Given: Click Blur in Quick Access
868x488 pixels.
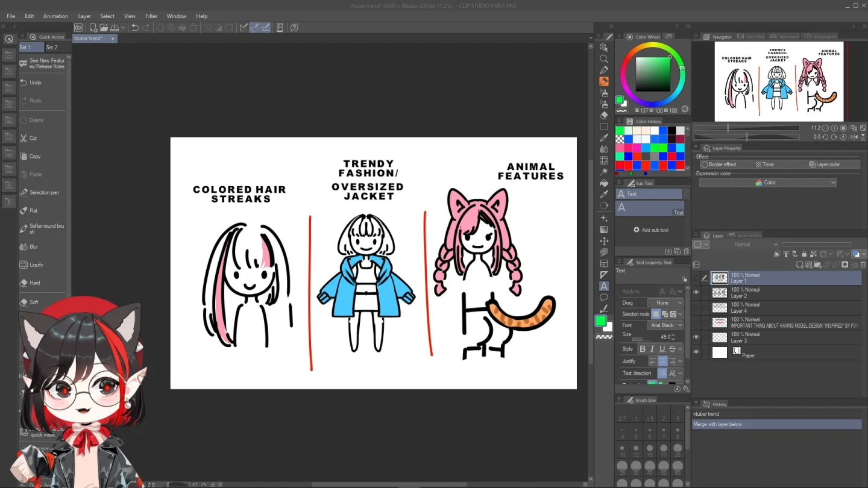Looking at the screenshot, I should coord(42,246).
